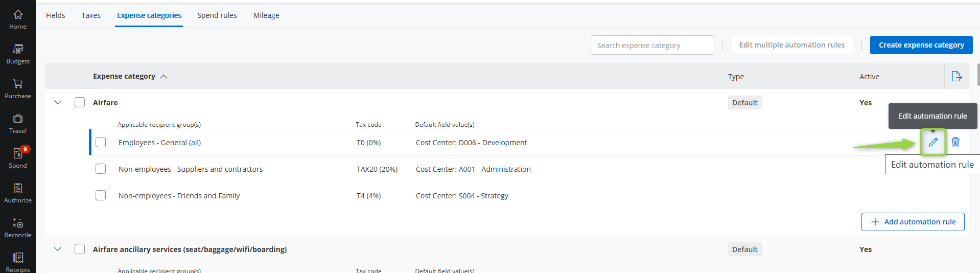980x273 pixels.
Task: Click Airfare ancillary services category name
Action: [x=190, y=249]
